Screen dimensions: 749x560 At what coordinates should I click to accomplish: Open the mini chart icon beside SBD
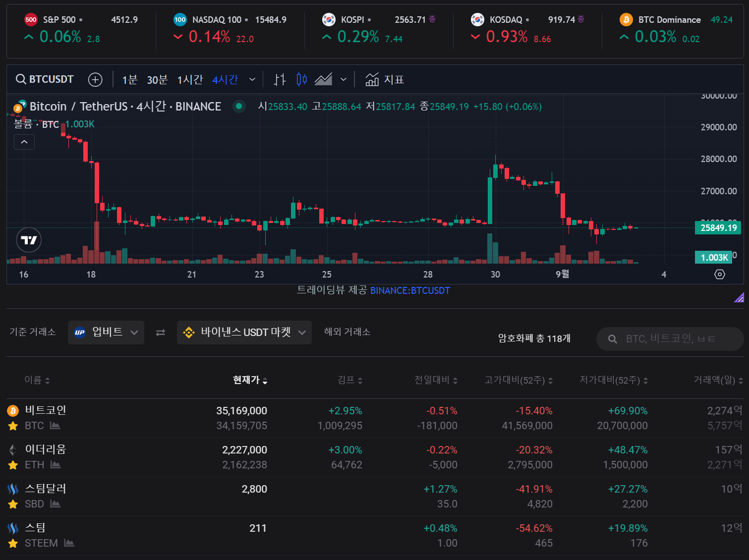[55, 504]
